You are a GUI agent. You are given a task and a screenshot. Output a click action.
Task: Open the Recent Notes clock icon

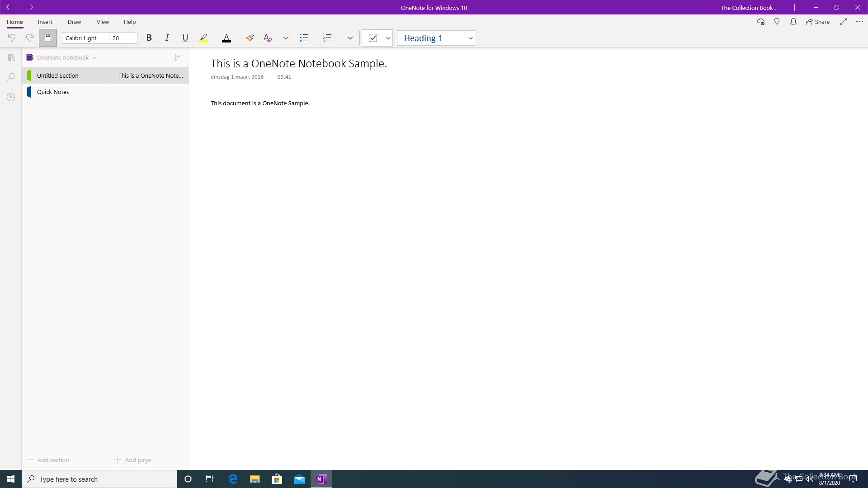tap(11, 97)
